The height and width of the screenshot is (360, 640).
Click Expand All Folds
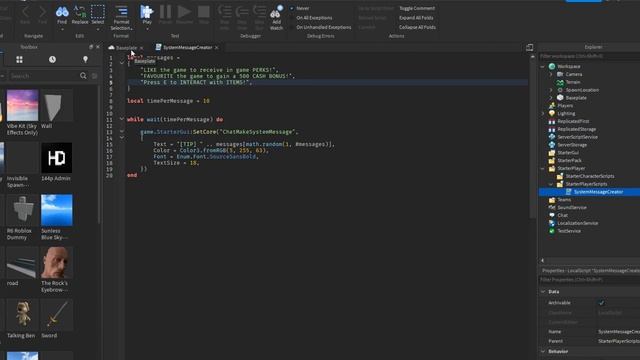(416, 18)
